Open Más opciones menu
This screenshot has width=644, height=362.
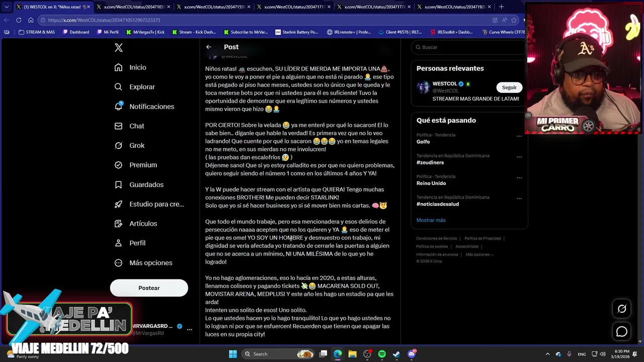(143, 263)
